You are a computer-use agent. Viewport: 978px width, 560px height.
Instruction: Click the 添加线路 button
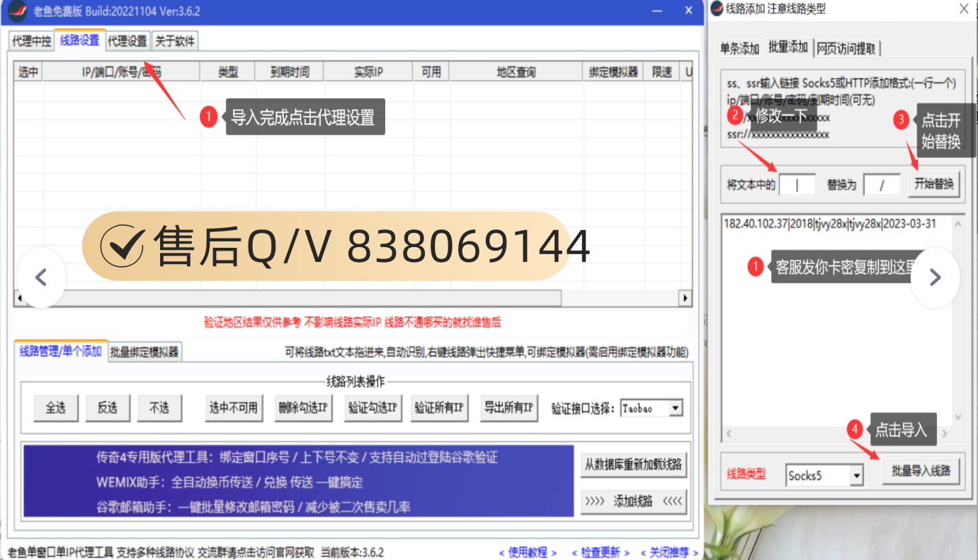coord(633,501)
